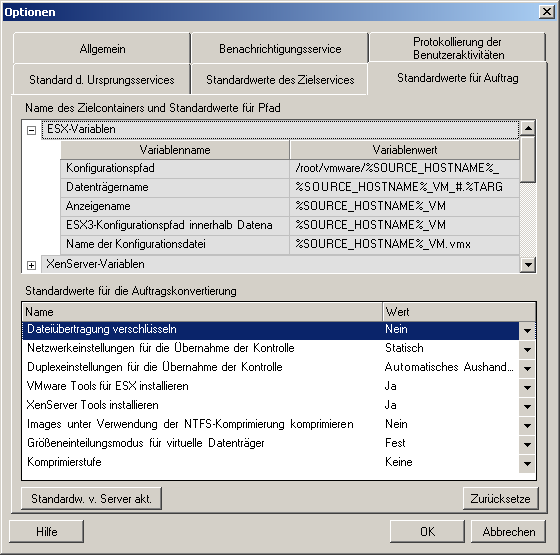
Task: Select the Datenträgername variable cell
Action: click(x=175, y=187)
